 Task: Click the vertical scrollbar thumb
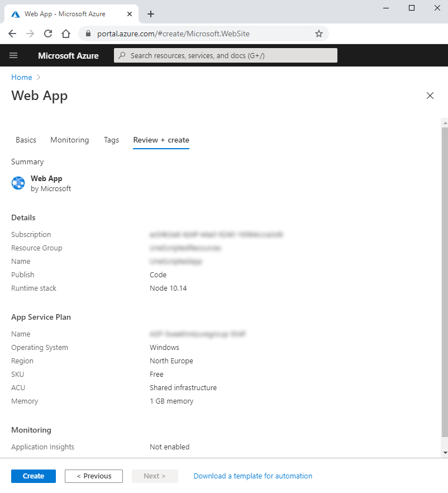[x=445, y=282]
